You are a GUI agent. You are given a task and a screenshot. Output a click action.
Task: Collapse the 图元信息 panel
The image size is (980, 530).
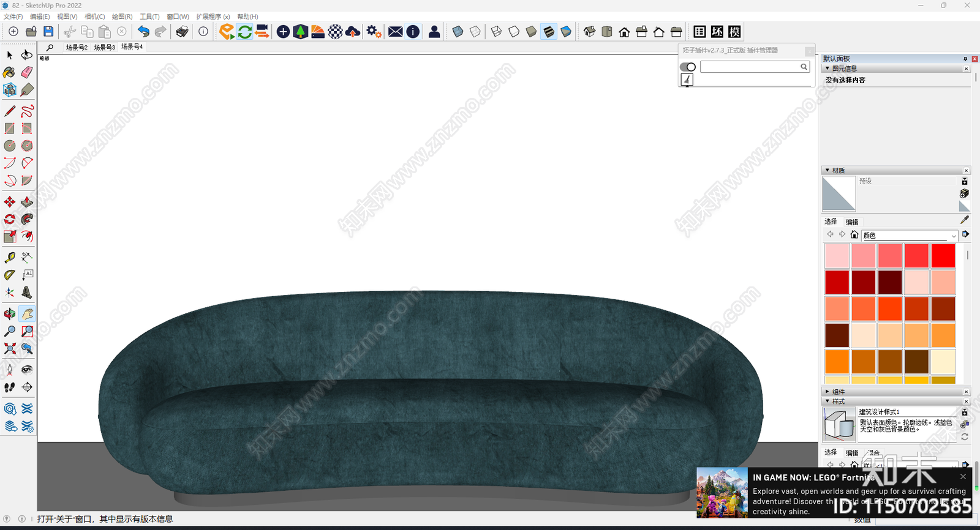point(827,69)
